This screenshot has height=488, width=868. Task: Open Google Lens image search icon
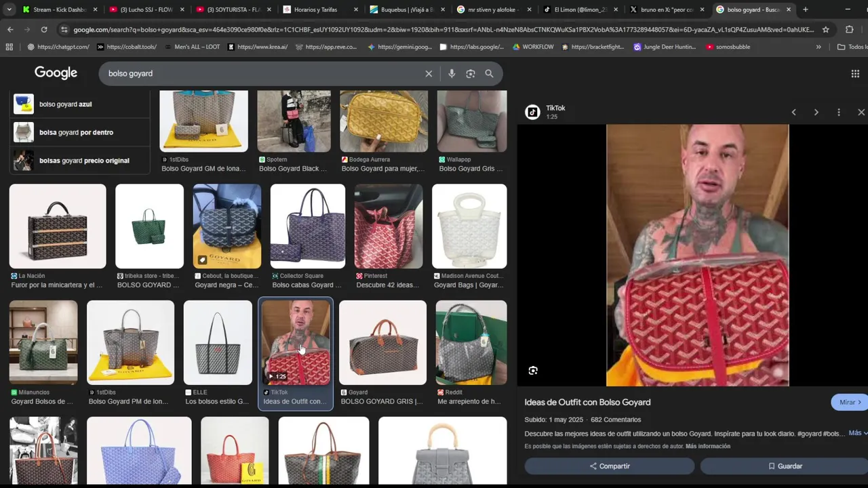pos(471,73)
